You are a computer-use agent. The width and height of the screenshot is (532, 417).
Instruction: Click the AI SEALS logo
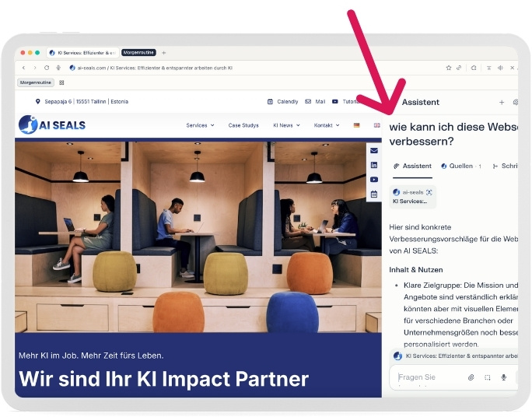click(52, 124)
